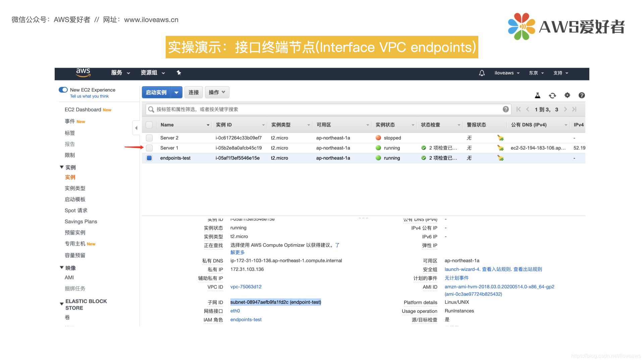Click the 连接 connect button
This screenshot has height=362, width=644.
194,92
